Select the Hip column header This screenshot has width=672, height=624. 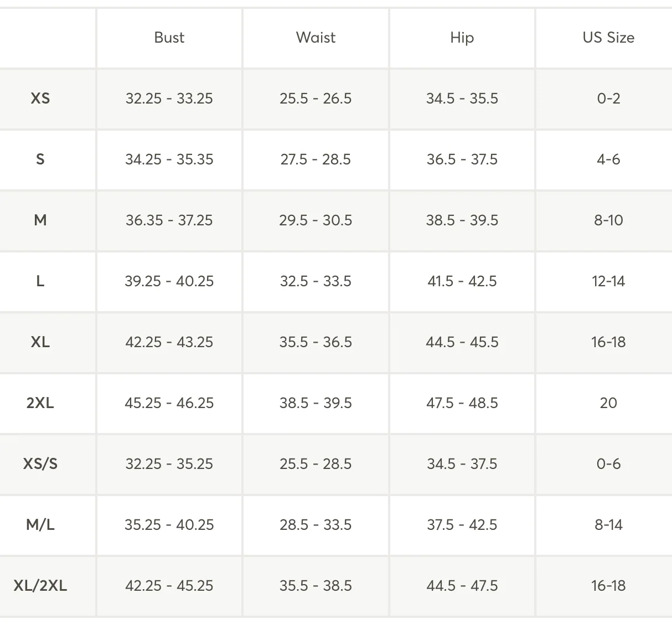coord(462,38)
